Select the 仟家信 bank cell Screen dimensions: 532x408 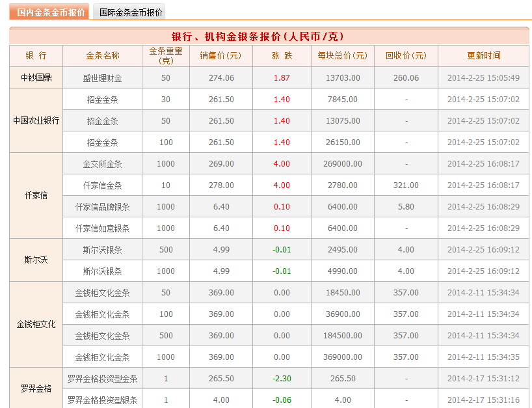36,195
